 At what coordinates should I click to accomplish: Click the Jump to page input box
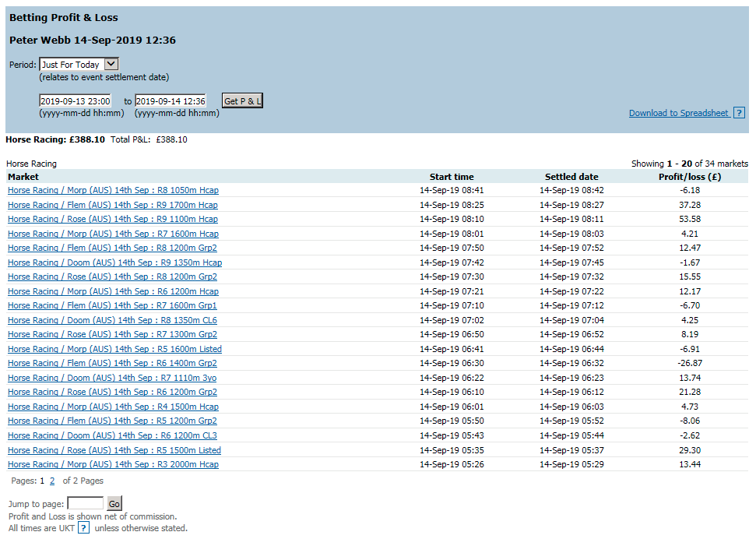[86, 503]
